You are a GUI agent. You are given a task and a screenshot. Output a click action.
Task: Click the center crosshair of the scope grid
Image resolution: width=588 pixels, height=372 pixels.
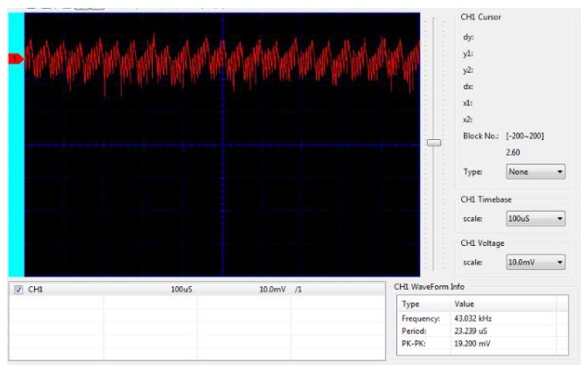coord(222,145)
